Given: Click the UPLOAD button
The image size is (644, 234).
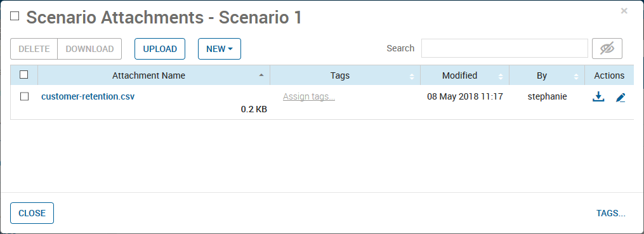Looking at the screenshot, I should coord(160,49).
